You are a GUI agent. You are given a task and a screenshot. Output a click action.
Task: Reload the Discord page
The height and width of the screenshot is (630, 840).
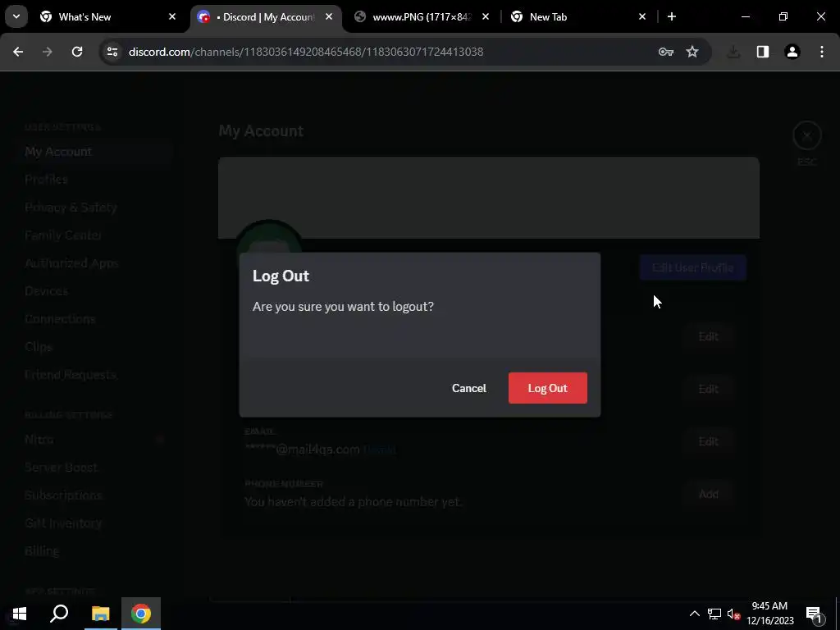[x=77, y=52]
